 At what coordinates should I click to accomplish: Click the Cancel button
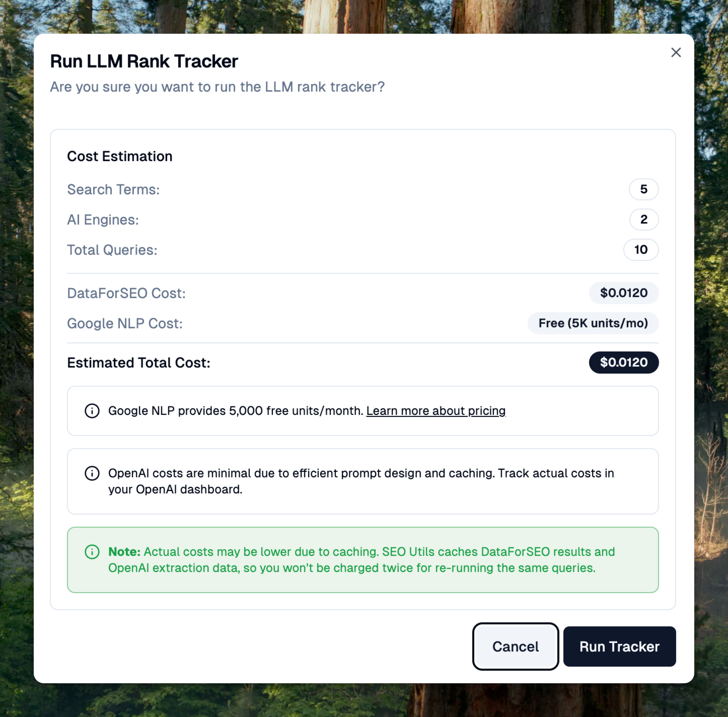[515, 646]
